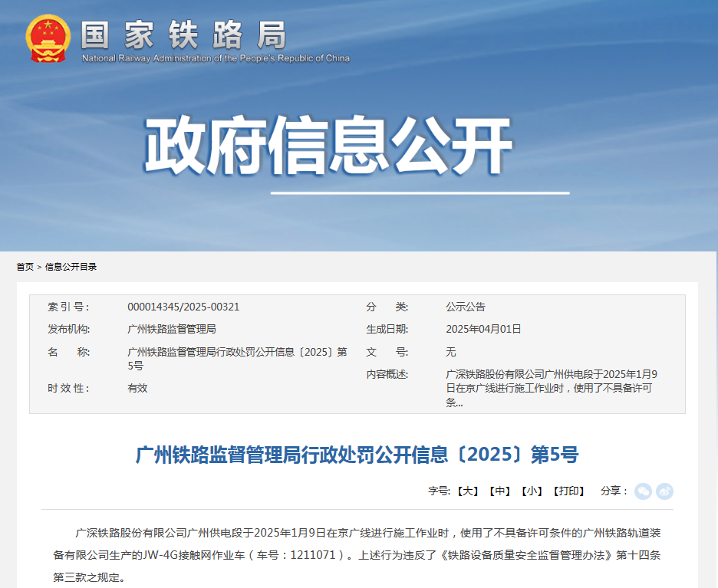
Task: Click category value 公示公告
Action: click(465, 307)
